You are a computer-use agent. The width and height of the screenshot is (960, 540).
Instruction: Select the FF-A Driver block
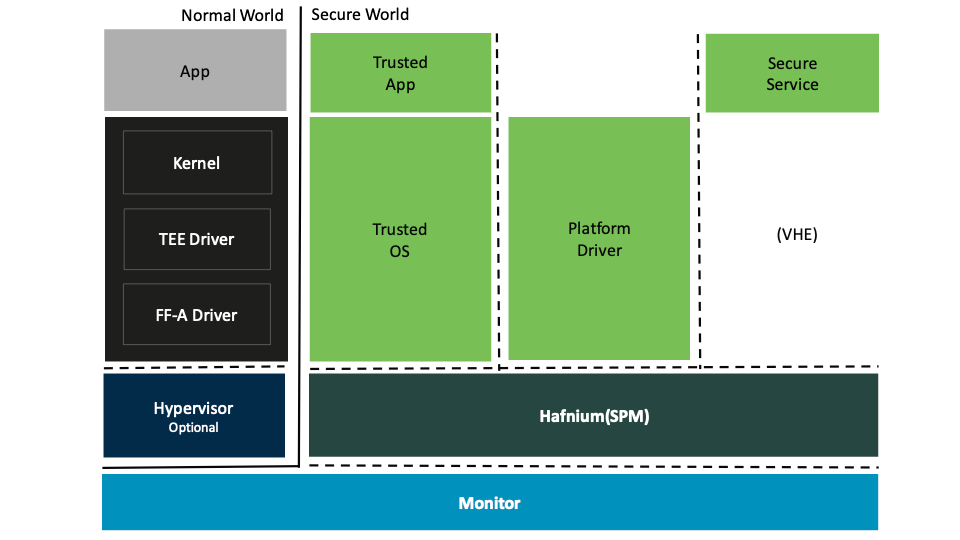click(196, 315)
